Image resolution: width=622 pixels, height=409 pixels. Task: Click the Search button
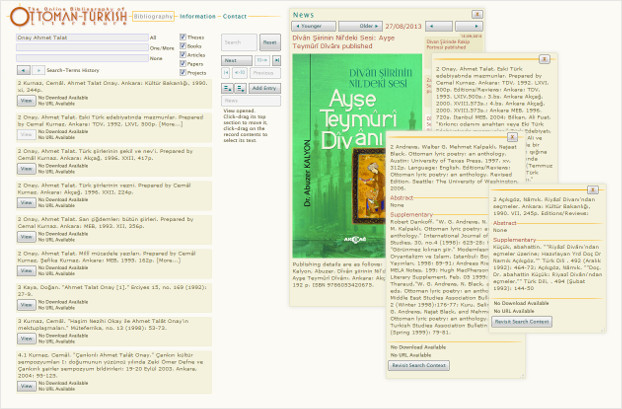(239, 42)
